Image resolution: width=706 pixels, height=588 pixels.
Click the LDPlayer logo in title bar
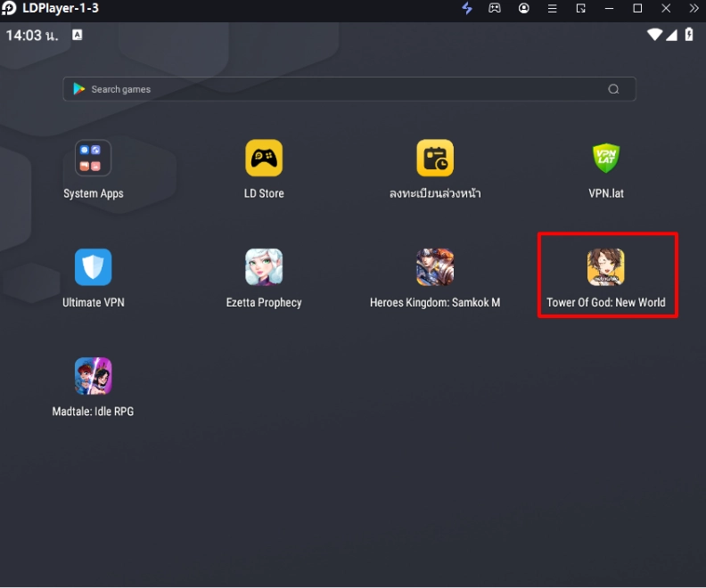click(9, 8)
